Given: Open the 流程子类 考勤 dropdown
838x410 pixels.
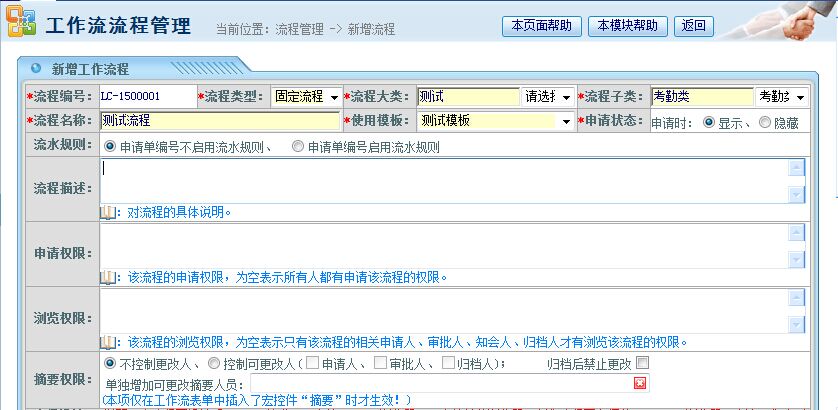Looking at the screenshot, I should (781, 97).
